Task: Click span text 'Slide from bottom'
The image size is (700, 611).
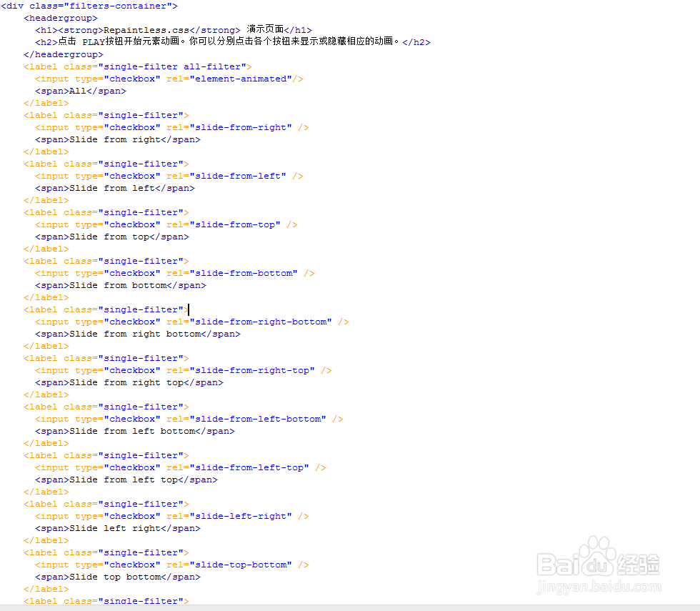Action: tap(118, 285)
